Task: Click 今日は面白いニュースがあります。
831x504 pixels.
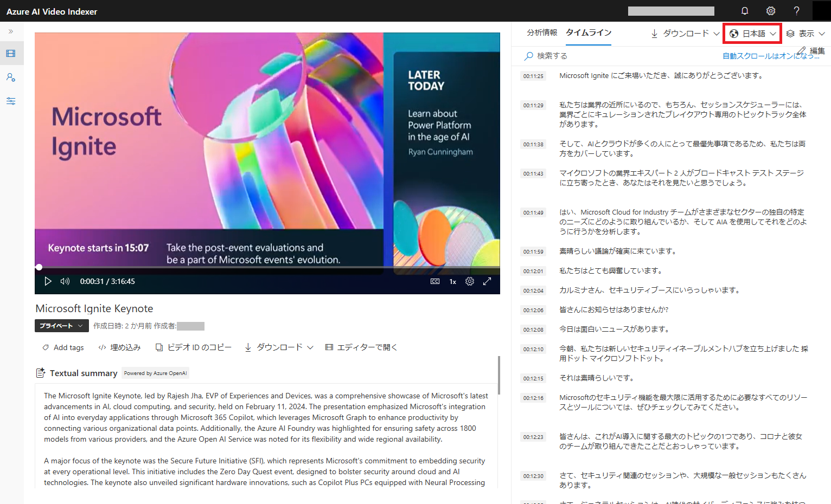Action: click(614, 329)
